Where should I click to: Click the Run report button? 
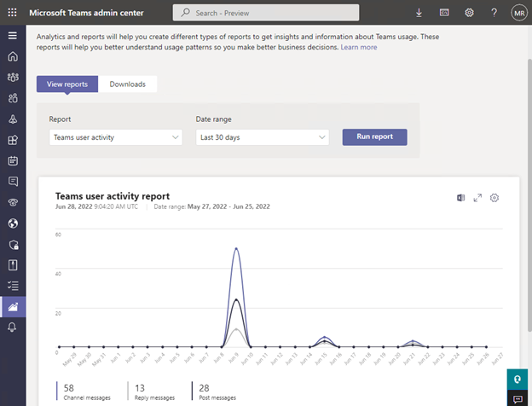click(x=374, y=136)
